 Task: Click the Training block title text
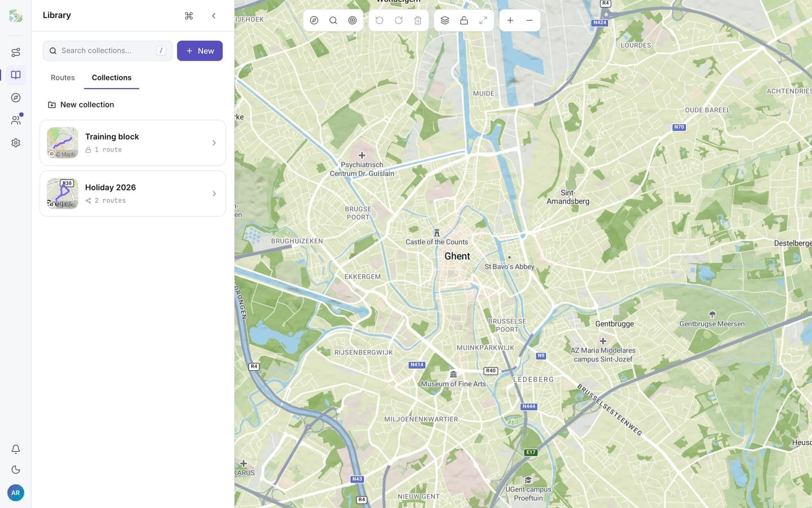[112, 137]
